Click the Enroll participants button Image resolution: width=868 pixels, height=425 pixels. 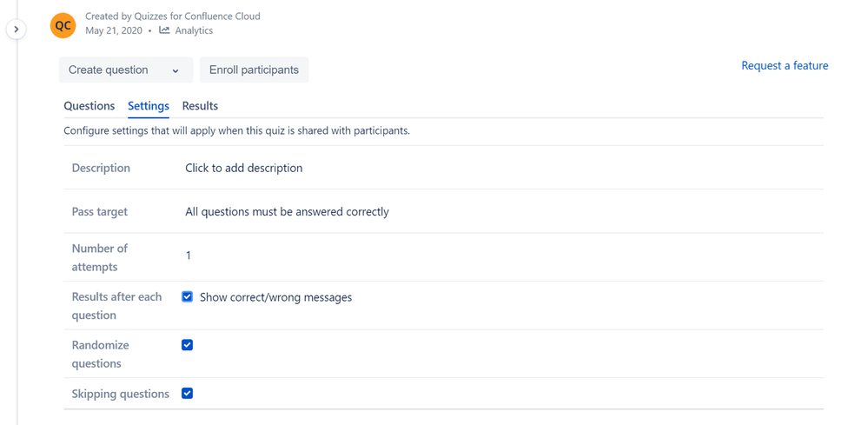pyautogui.click(x=254, y=70)
